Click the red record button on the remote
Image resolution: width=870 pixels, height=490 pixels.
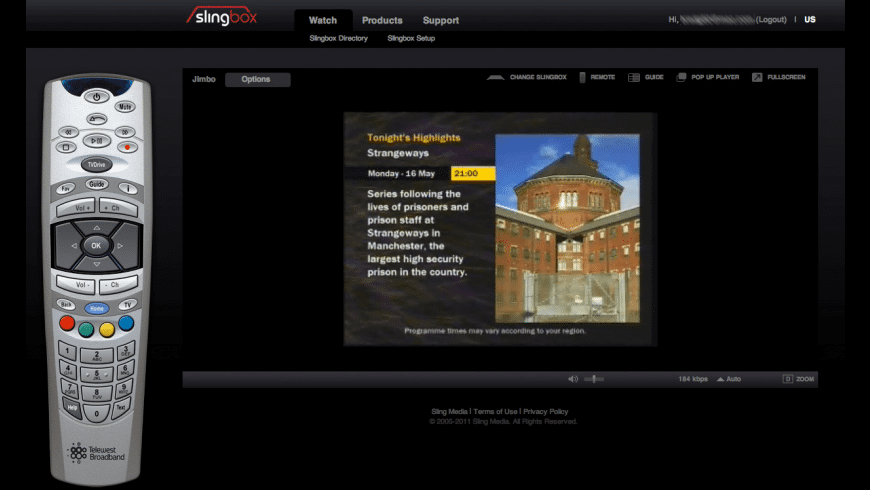click(x=127, y=147)
